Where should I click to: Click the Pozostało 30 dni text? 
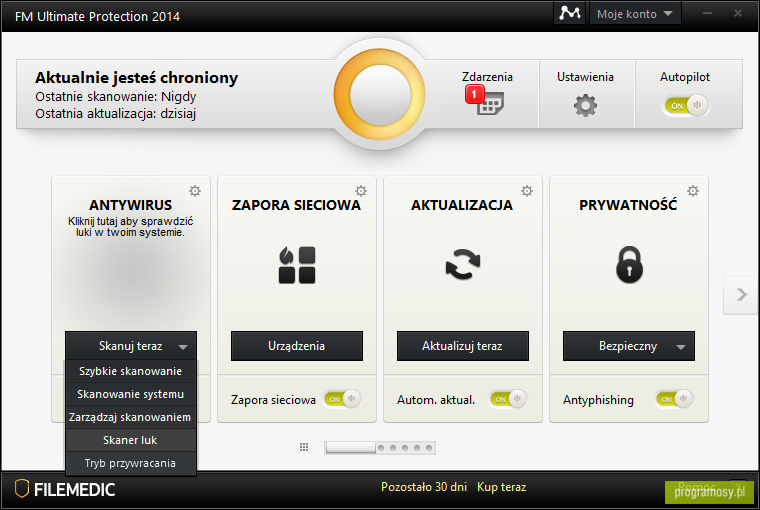(424, 487)
